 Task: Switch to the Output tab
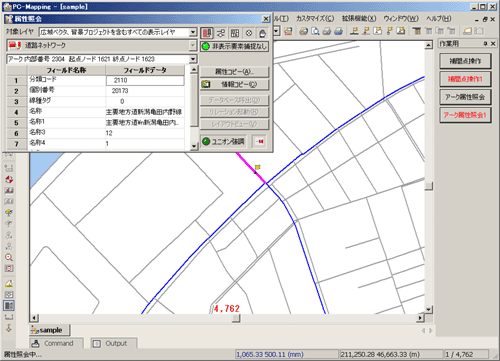[x=114, y=343]
